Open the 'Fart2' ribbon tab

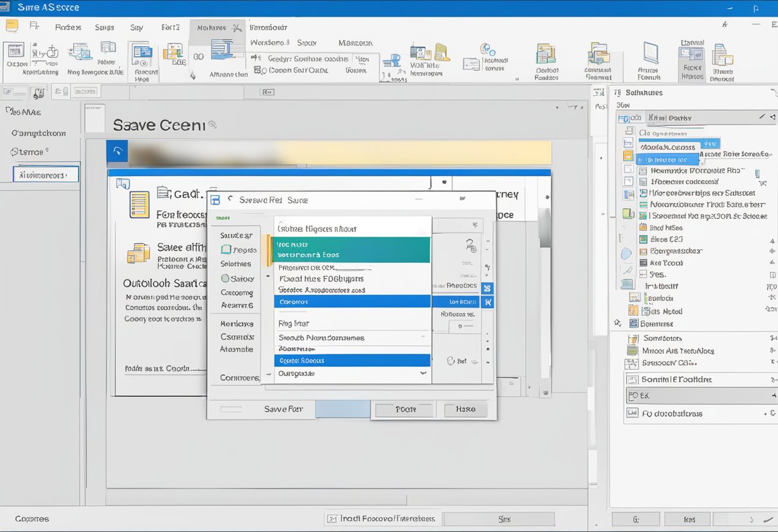[x=170, y=27]
